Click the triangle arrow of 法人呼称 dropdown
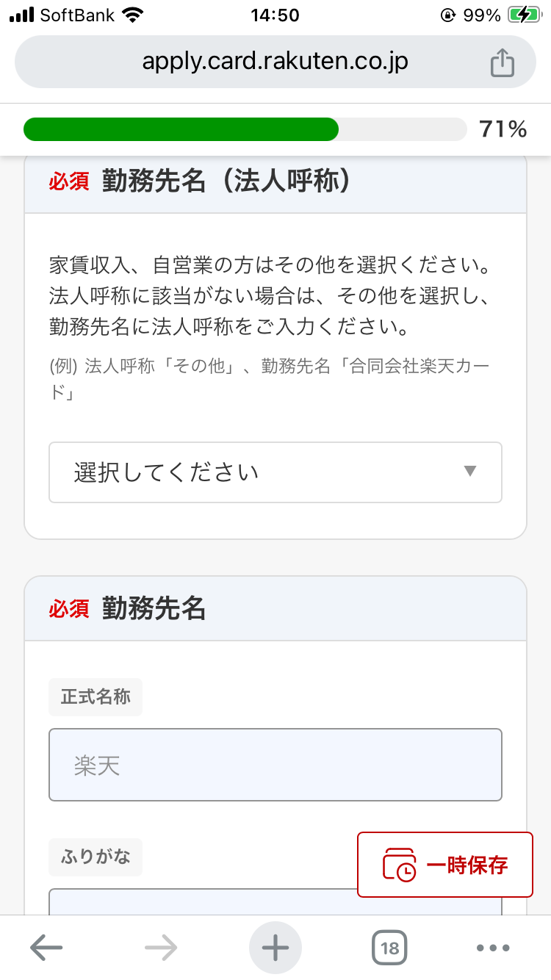Viewport: 551px width, 980px height. point(470,471)
